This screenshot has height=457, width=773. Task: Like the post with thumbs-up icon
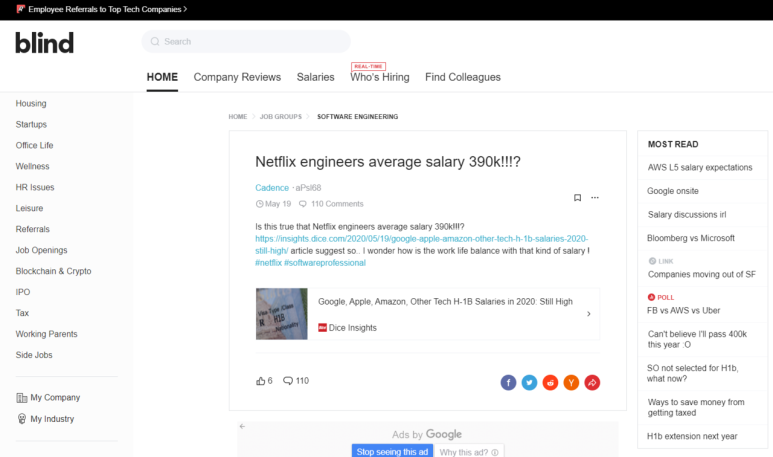pos(260,381)
